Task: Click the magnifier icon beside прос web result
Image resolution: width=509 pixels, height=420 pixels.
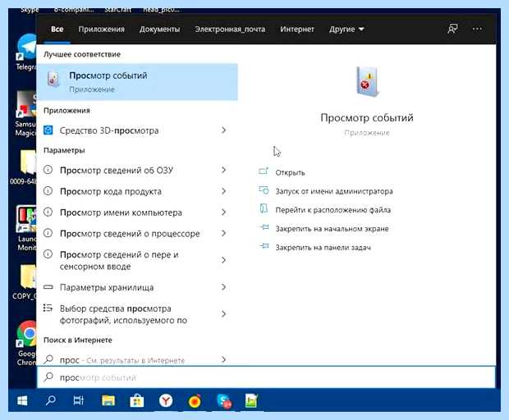Action: [48, 359]
